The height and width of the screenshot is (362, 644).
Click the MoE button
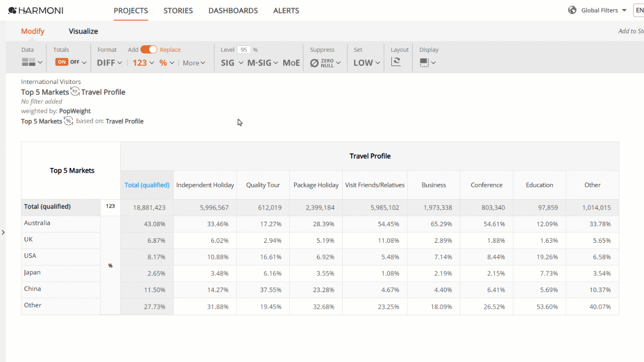291,63
